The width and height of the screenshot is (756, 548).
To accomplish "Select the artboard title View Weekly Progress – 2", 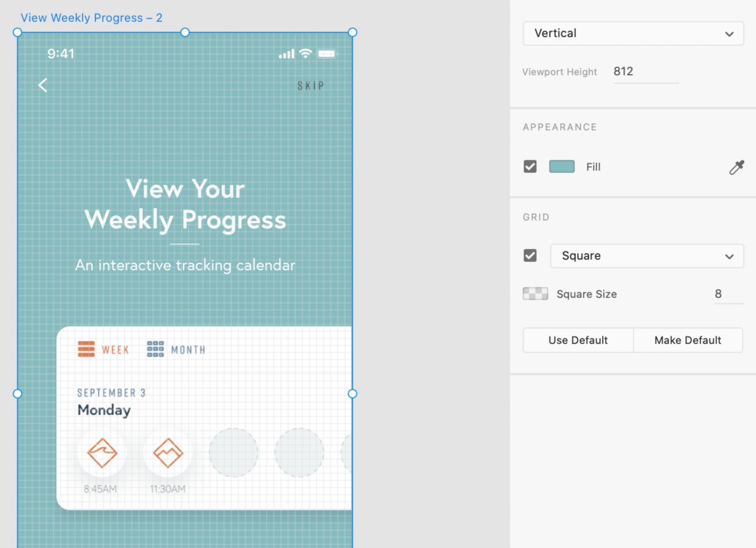I will [91, 18].
